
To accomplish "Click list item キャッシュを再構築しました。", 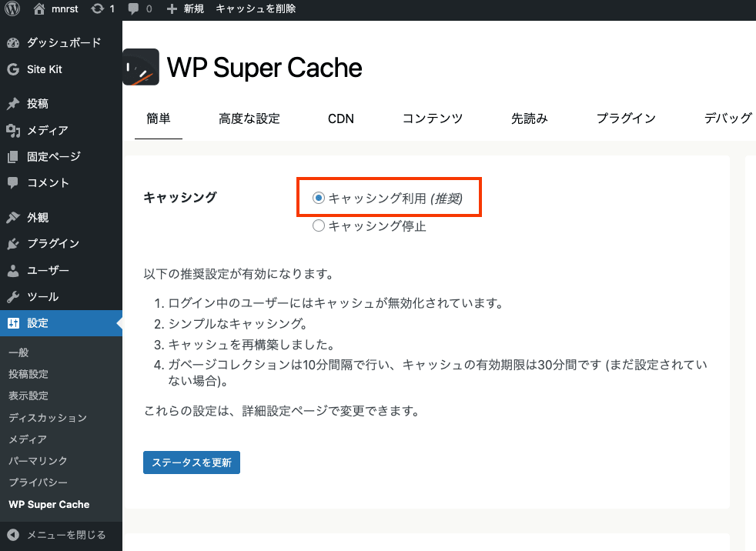I will tap(251, 345).
